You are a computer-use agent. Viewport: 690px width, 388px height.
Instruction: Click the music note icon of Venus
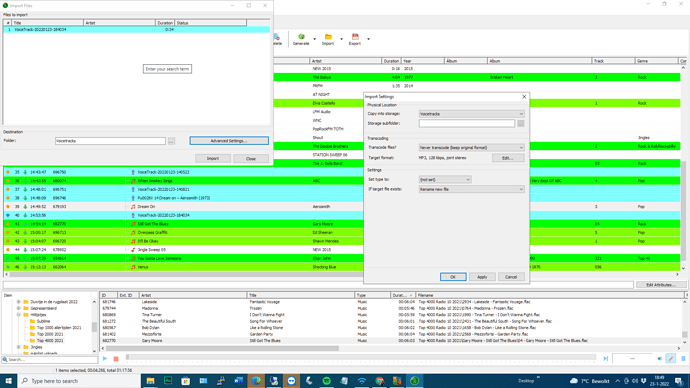coord(133,267)
